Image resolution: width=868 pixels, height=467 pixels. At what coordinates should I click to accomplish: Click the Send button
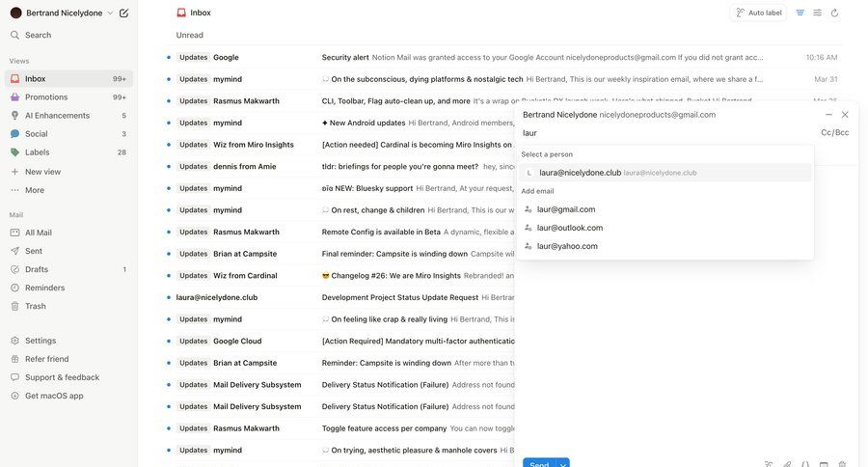(x=539, y=463)
